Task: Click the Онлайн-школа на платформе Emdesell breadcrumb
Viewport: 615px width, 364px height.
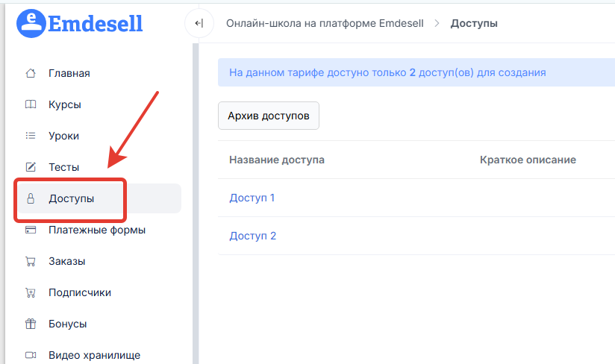Action: (325, 23)
